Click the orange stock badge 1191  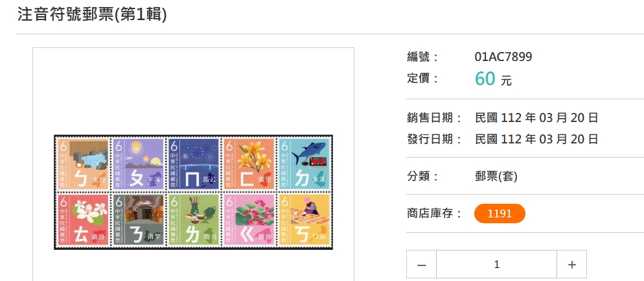point(500,214)
